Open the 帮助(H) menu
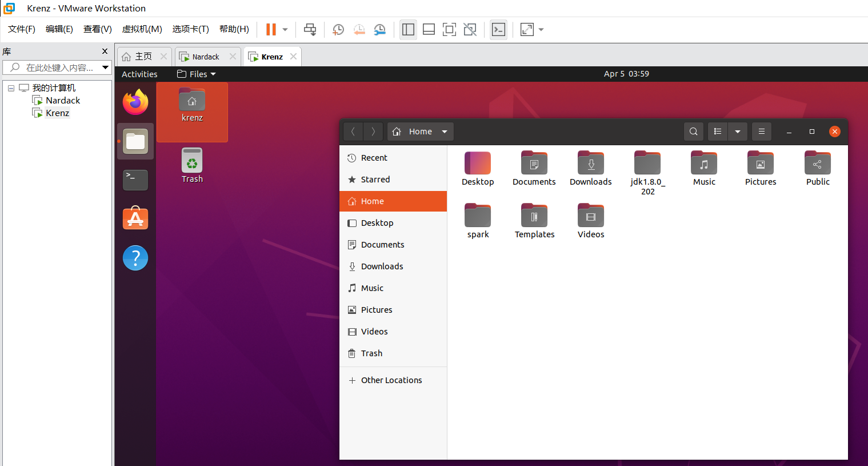This screenshot has height=466, width=868. click(x=234, y=29)
